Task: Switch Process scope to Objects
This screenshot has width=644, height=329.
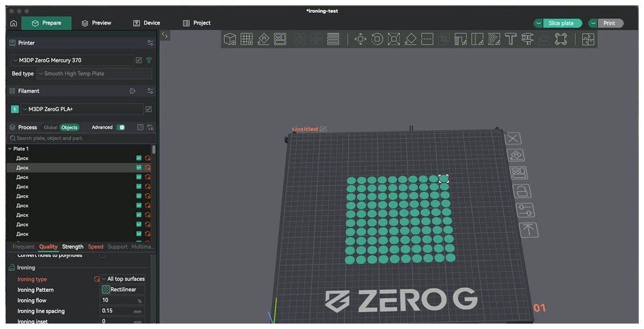Action: tap(69, 127)
